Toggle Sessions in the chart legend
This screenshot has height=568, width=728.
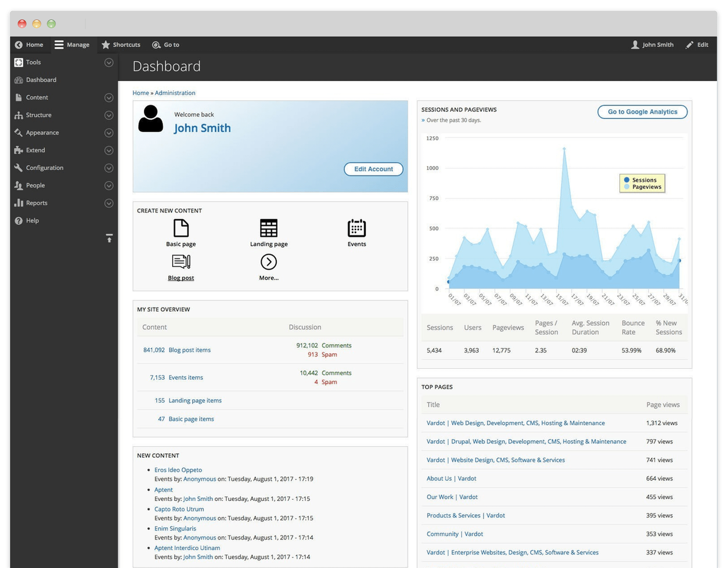642,179
